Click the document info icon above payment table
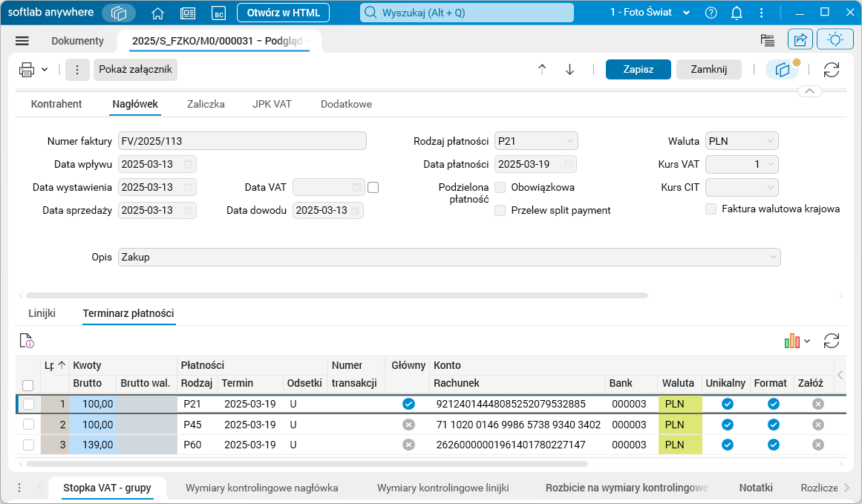Image resolution: width=862 pixels, height=504 pixels. [x=27, y=341]
